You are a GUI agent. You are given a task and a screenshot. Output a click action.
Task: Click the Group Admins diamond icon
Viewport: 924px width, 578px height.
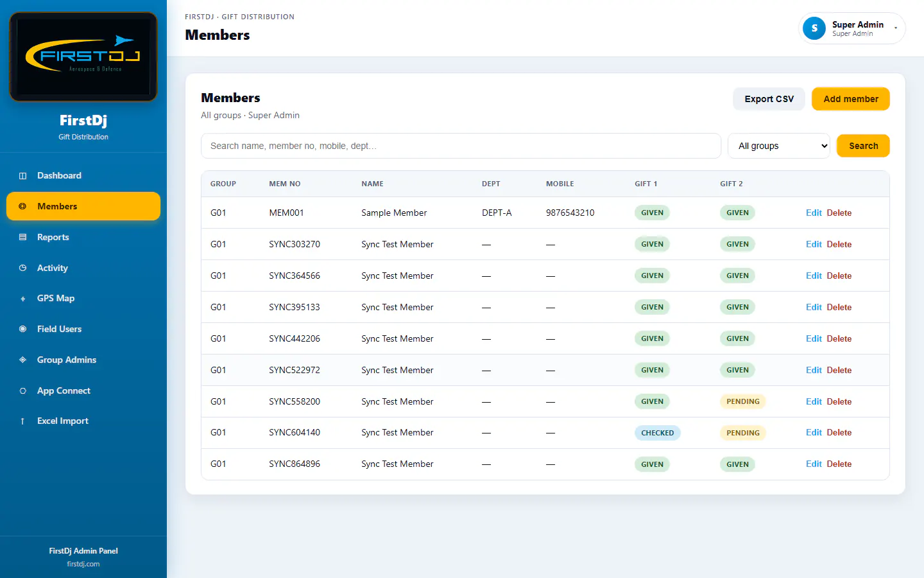click(x=22, y=360)
